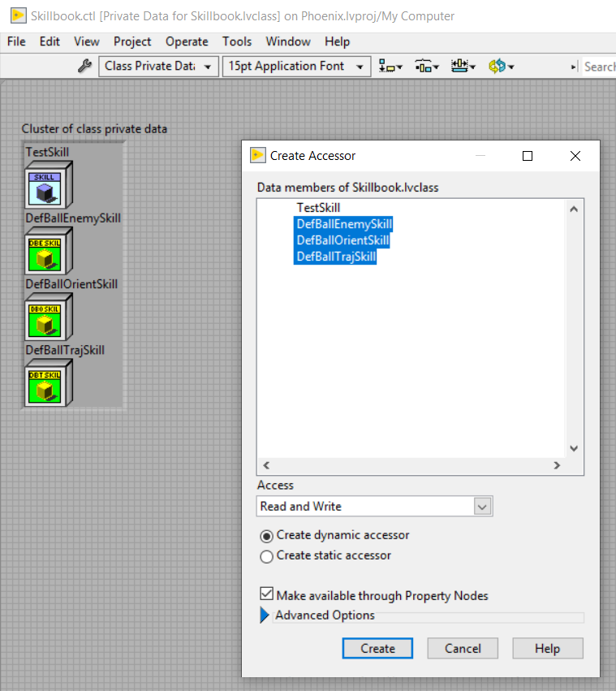The width and height of the screenshot is (616, 691).
Task: Click the Create Accessor dialog title icon
Action: pos(258,156)
